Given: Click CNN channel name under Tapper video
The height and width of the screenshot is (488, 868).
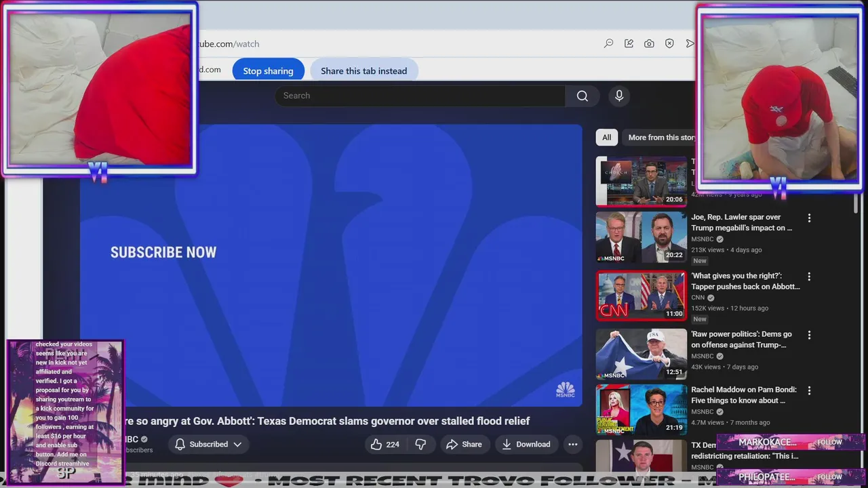Looking at the screenshot, I should click(x=698, y=298).
